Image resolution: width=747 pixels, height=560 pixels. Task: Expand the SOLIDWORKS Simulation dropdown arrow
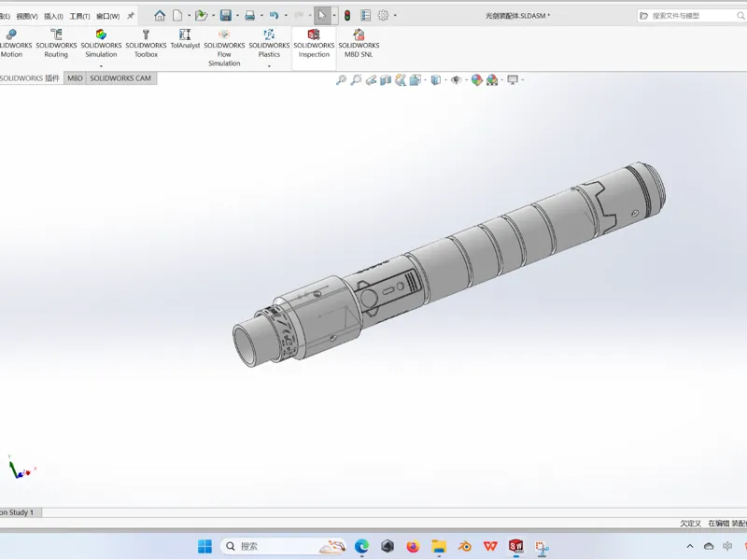point(101,65)
